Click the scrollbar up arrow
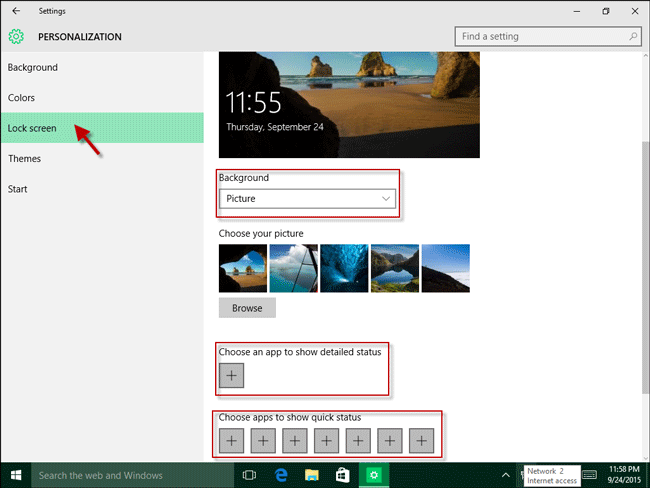Image resolution: width=650 pixels, height=488 pixels. [x=646, y=55]
